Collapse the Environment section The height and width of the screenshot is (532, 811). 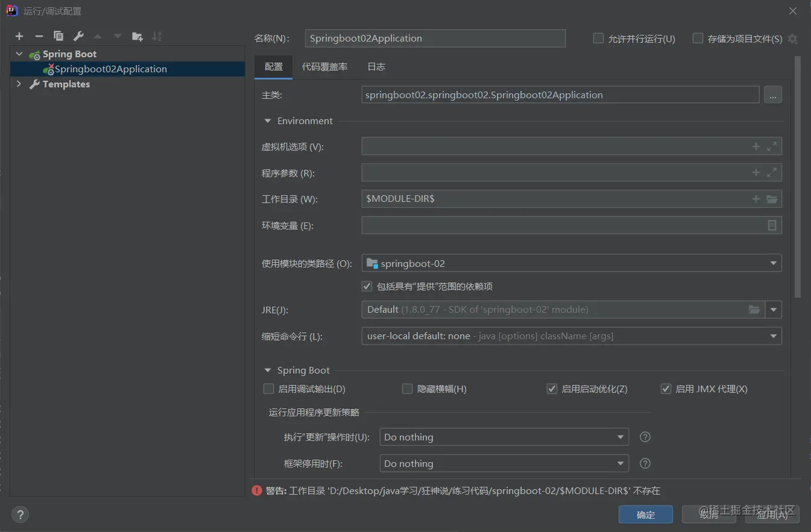coord(268,120)
